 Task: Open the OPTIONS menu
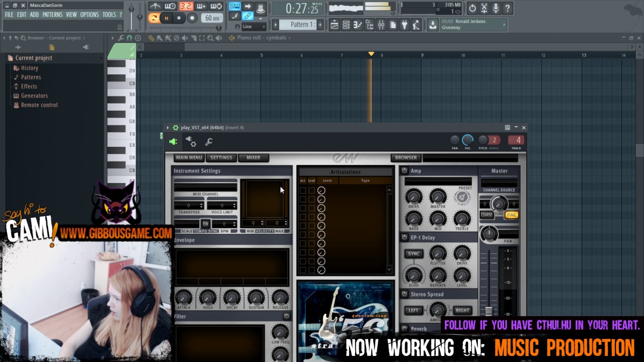point(90,15)
